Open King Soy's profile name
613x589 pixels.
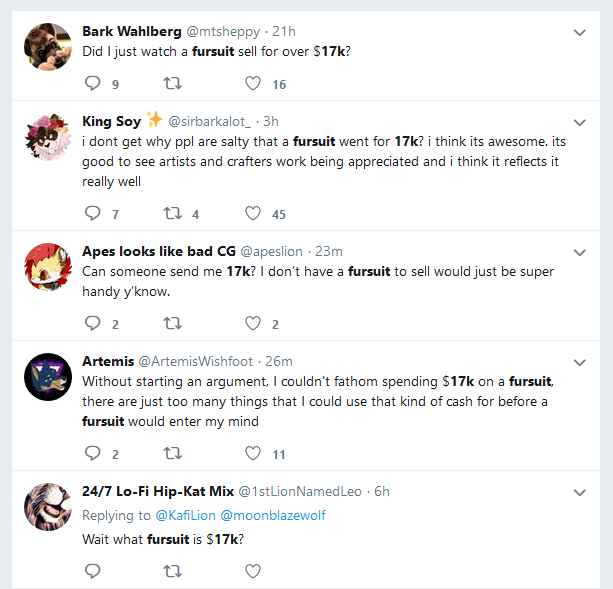(112, 122)
